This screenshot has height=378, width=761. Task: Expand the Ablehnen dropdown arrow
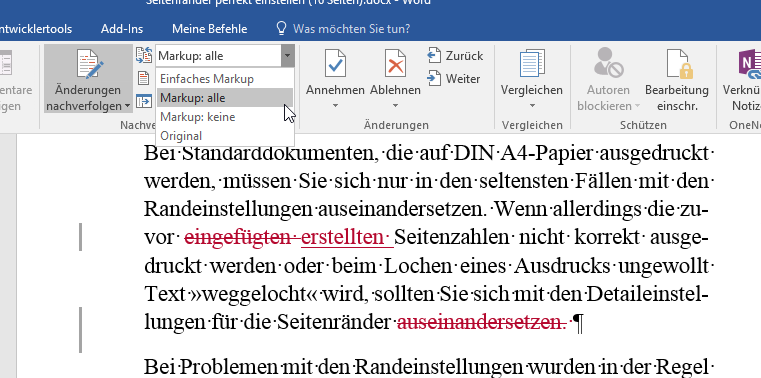coord(395,105)
